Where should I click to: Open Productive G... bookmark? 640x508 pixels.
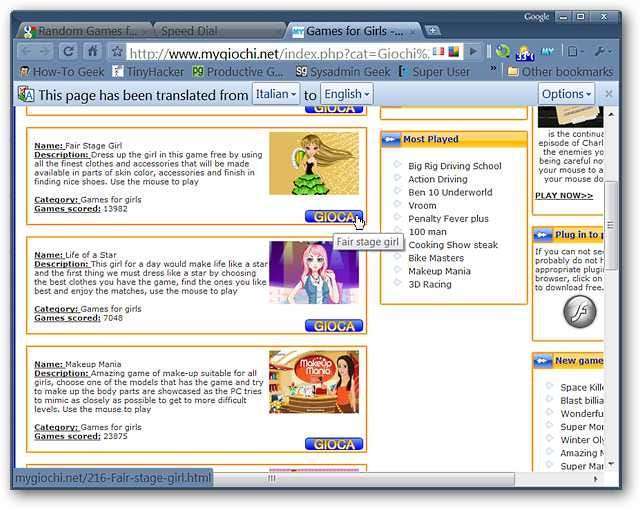[x=238, y=72]
